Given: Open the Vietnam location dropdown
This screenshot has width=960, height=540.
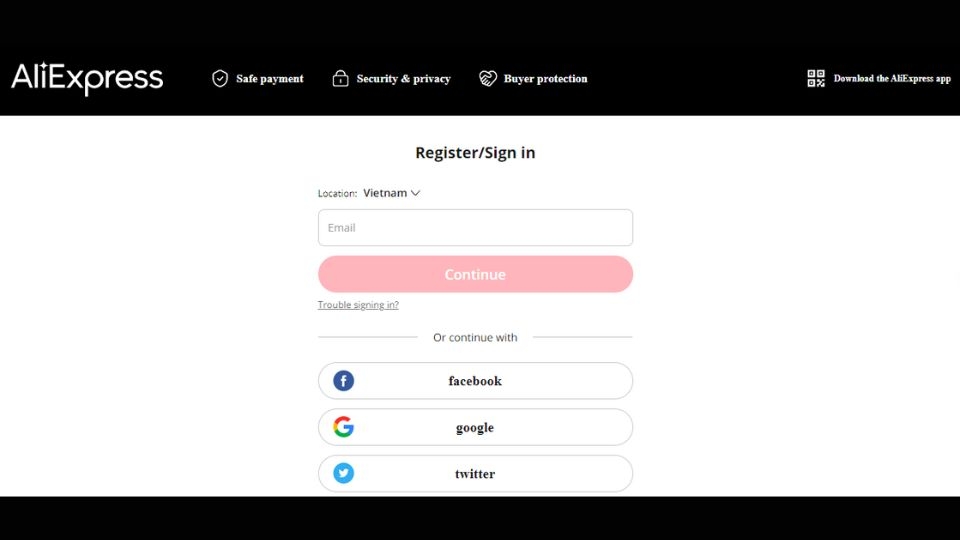Looking at the screenshot, I should (391, 193).
